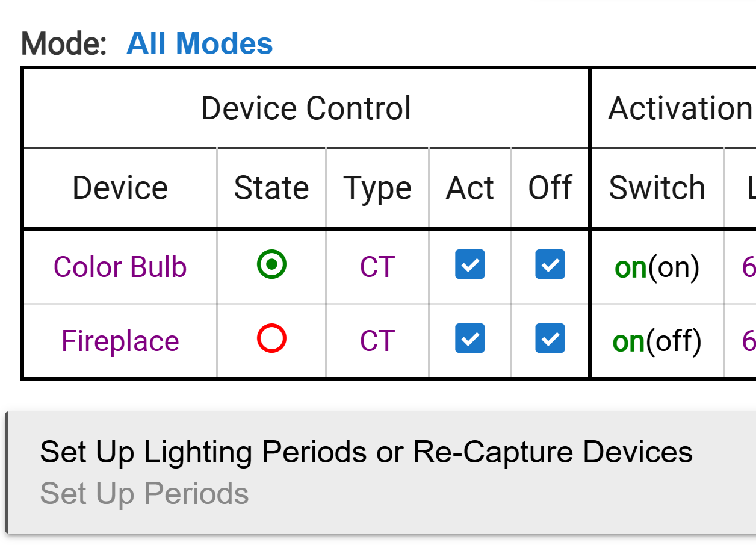Change the CT type for Color Bulb
The image size is (756, 545).
(377, 267)
